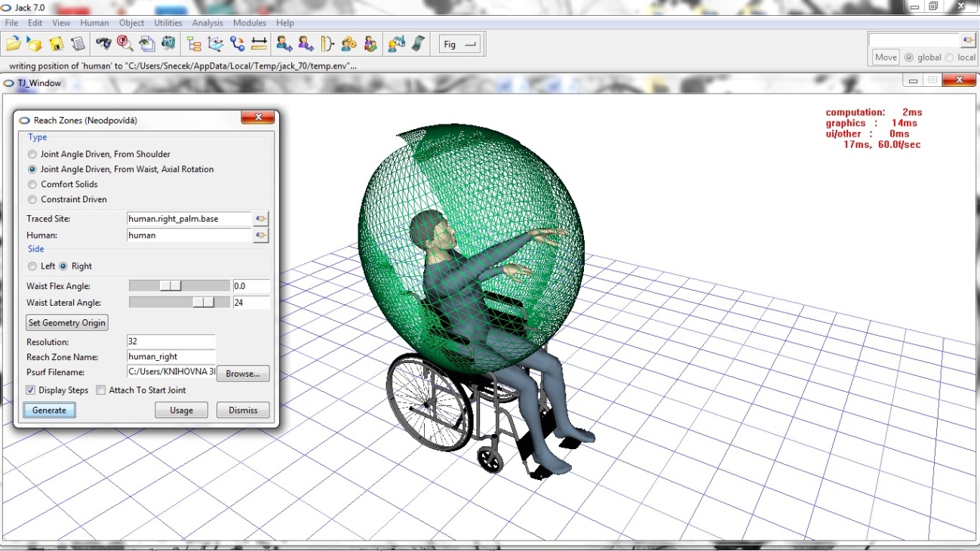
Task: Click pointing-hand picker next to Human field
Action: (261, 235)
